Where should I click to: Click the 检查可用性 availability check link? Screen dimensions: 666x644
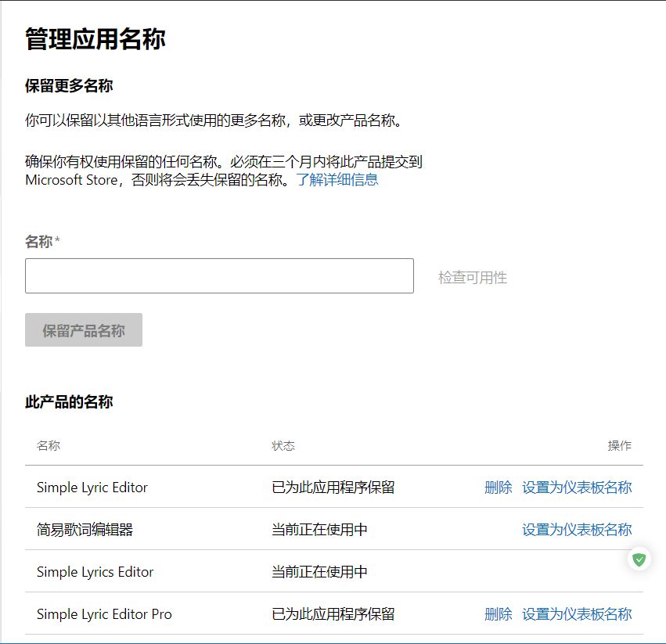click(472, 275)
